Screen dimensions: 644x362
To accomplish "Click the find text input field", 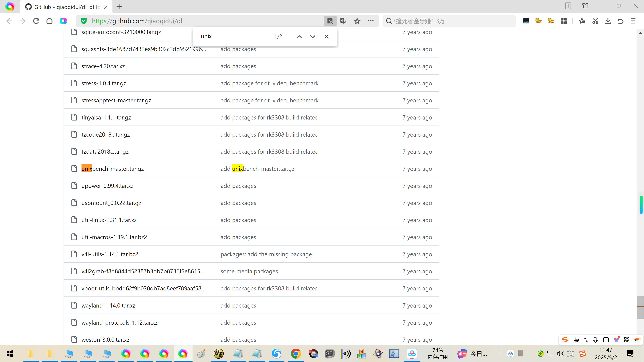I will point(235,37).
